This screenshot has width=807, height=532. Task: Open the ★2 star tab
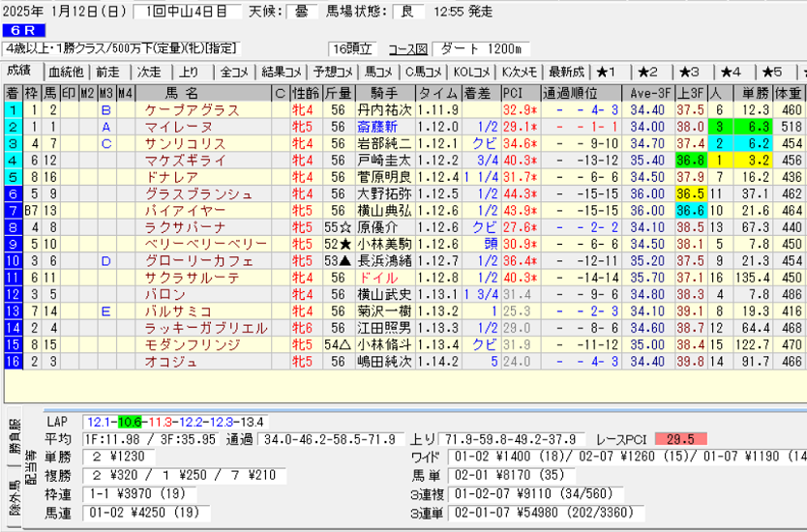click(x=648, y=72)
